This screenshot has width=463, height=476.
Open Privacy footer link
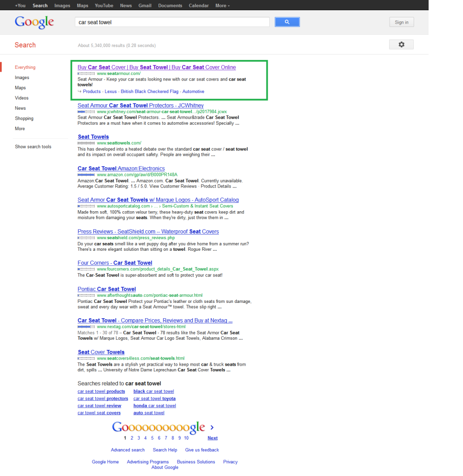[231, 462]
